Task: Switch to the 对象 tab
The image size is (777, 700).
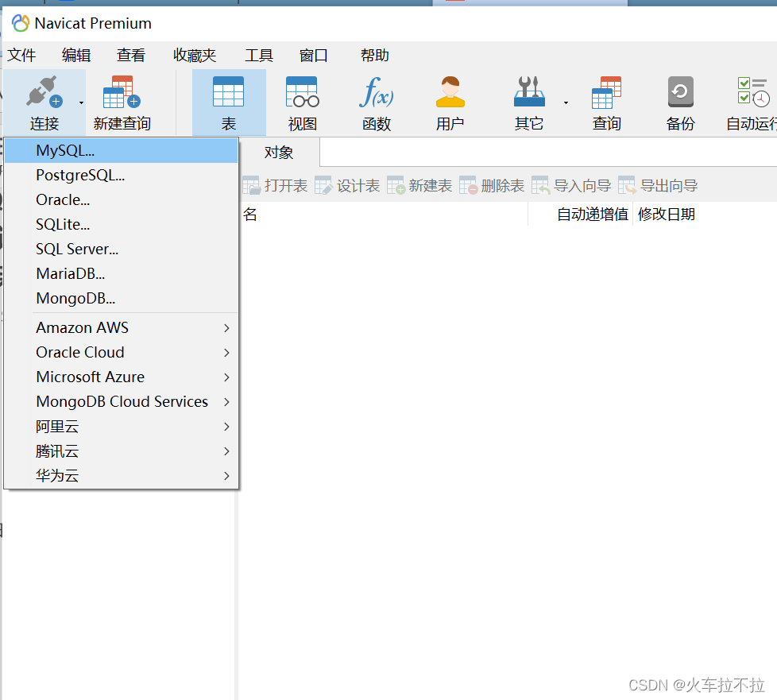Action: [x=279, y=153]
